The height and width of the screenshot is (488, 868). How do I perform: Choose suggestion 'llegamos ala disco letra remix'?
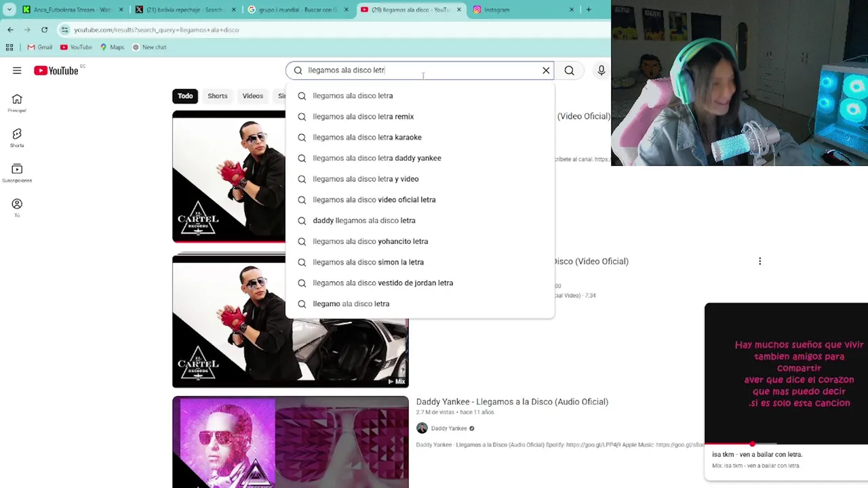(x=420, y=117)
